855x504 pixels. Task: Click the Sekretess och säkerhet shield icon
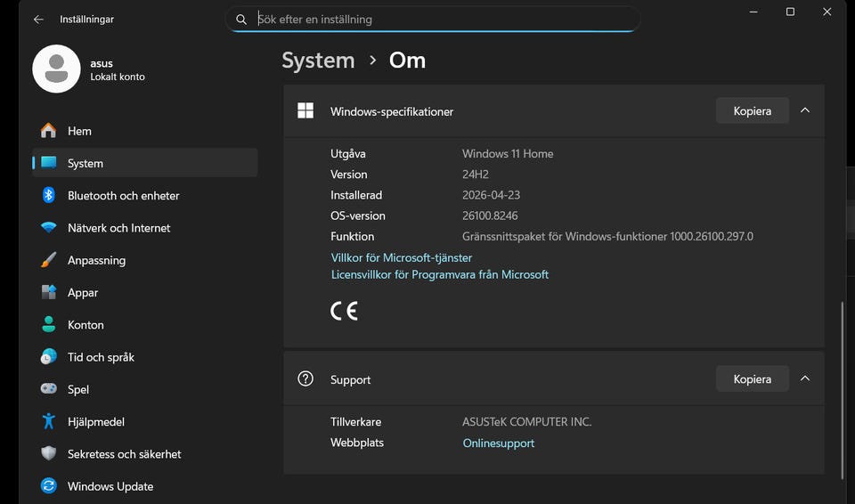click(49, 454)
